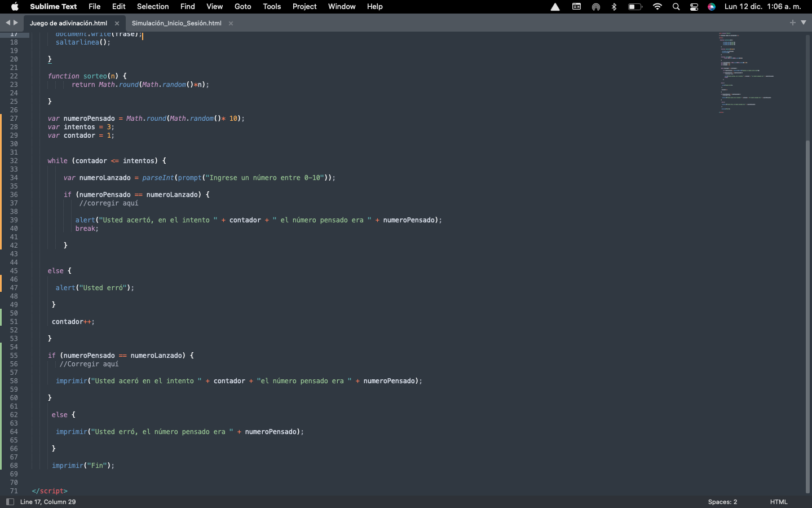Viewport: 812px width, 508px height.
Task: Check the battery status icon
Action: [635, 7]
